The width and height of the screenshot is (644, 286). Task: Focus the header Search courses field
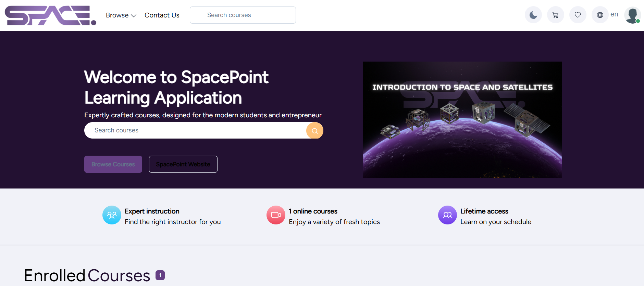tap(243, 15)
